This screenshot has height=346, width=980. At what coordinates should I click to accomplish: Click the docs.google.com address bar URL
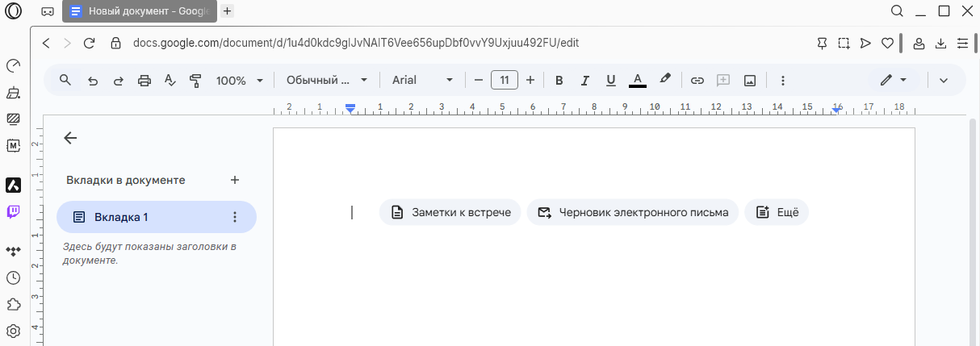(x=356, y=43)
